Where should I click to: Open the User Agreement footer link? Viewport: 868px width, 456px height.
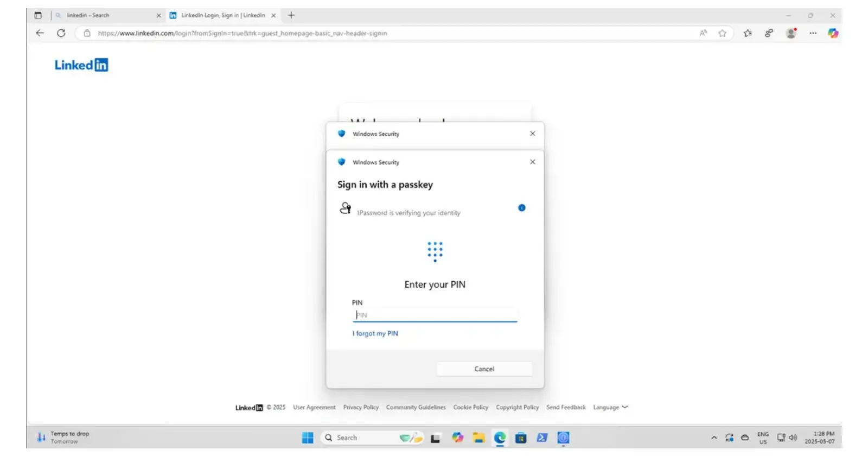coord(314,407)
